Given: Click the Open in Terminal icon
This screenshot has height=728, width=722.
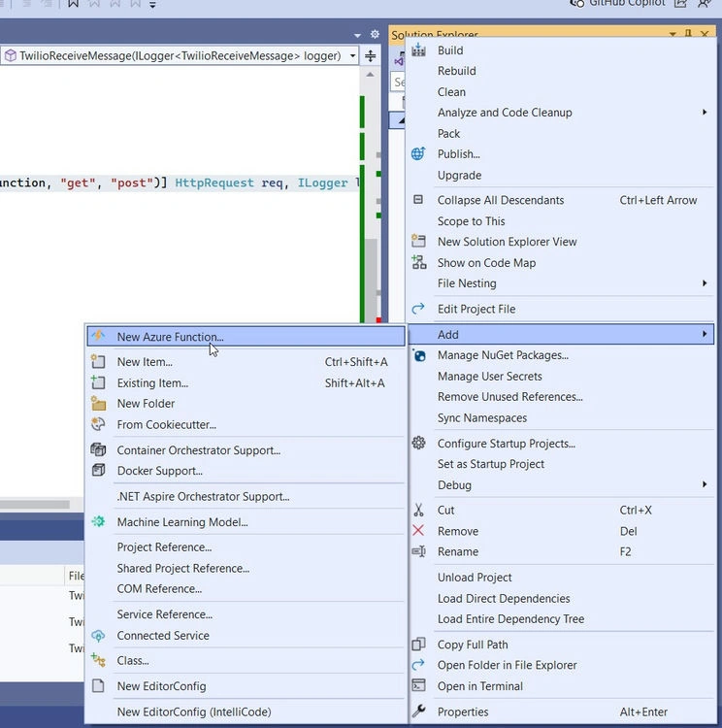Looking at the screenshot, I should (419, 685).
